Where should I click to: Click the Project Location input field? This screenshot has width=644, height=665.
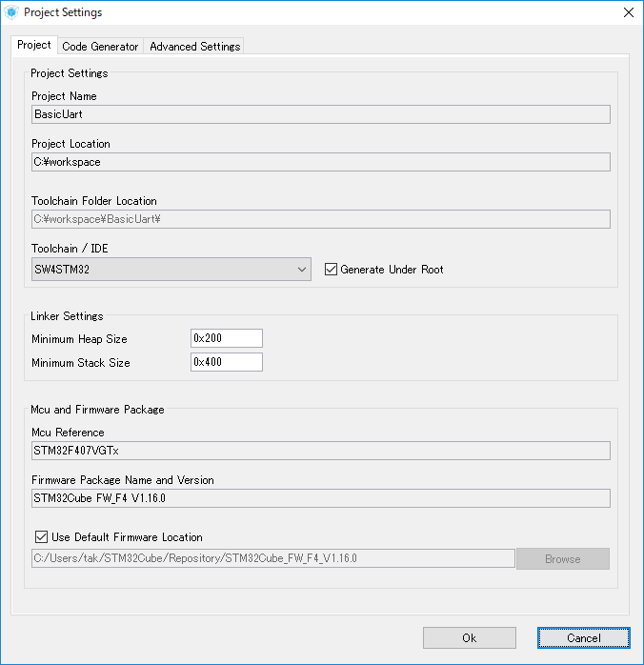coord(320,162)
